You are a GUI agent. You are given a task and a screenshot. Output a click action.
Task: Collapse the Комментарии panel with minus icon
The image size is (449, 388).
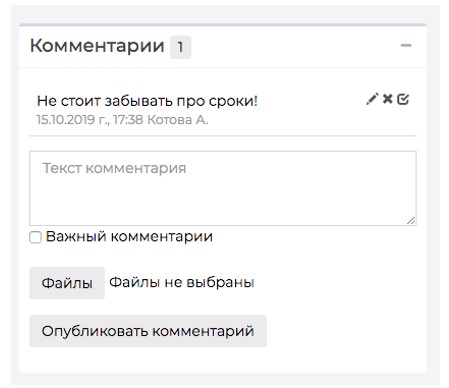406,45
